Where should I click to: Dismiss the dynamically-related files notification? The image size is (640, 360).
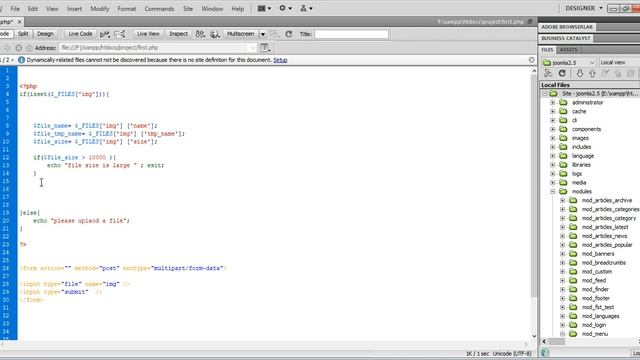point(531,60)
